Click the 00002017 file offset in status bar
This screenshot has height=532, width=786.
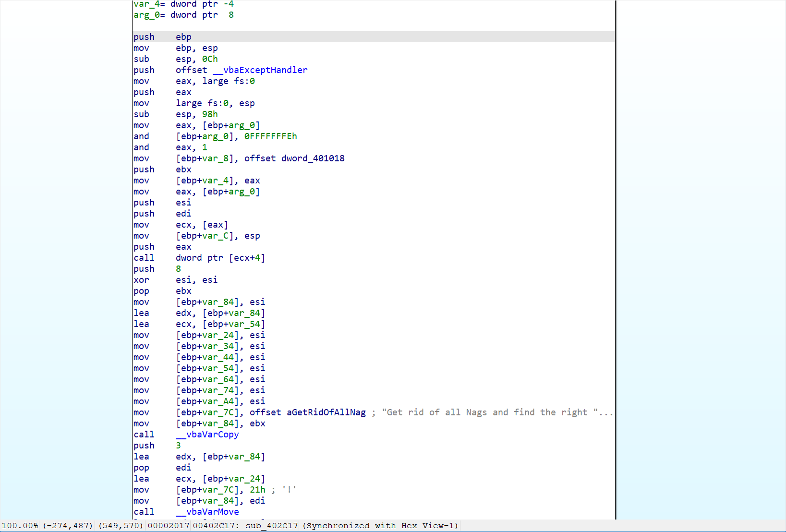click(x=169, y=526)
